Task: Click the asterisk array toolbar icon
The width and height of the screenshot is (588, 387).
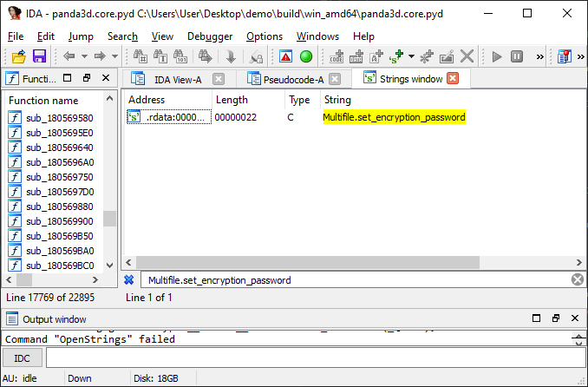Action: [x=427, y=56]
